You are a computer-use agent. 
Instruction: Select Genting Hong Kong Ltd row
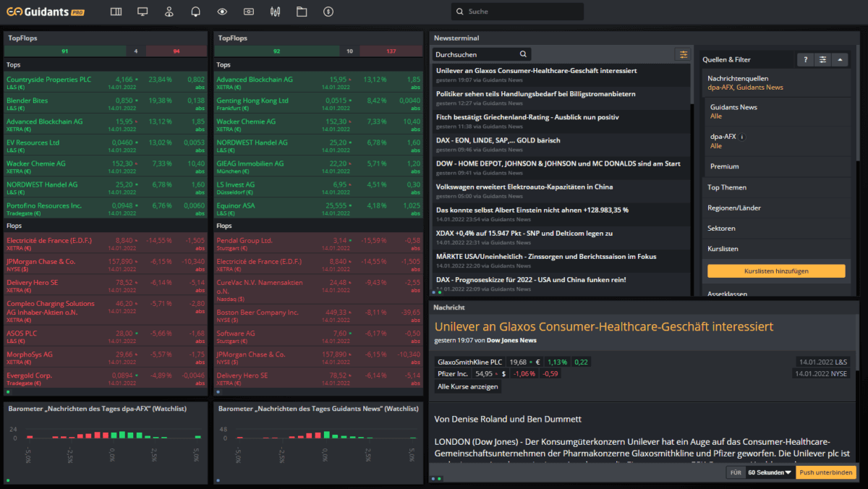(x=318, y=103)
